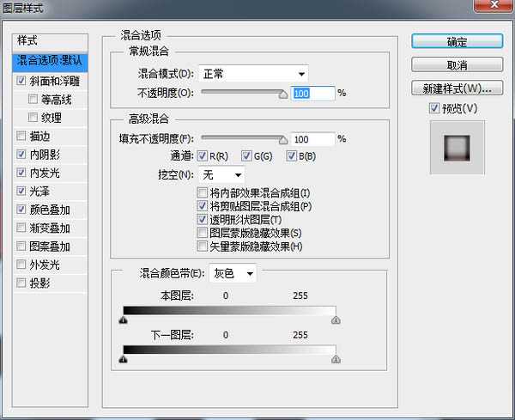
Task: Close the 图层样式 dialog
Action: (x=494, y=5)
